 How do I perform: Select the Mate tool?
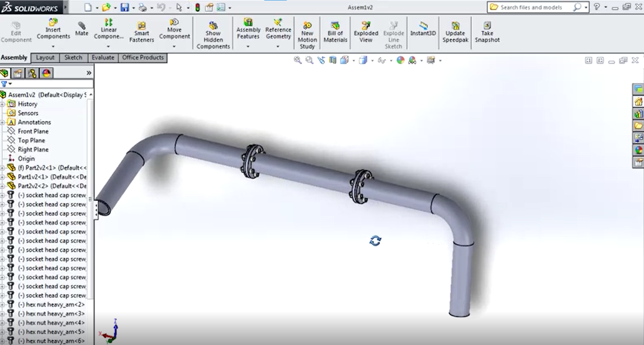tap(81, 30)
